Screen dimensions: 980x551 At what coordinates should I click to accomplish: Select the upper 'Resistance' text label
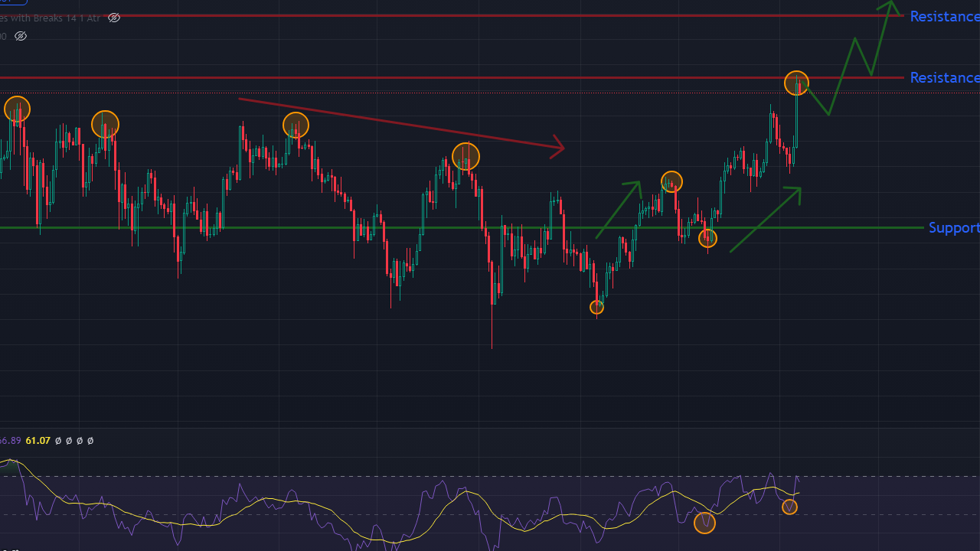click(x=944, y=16)
